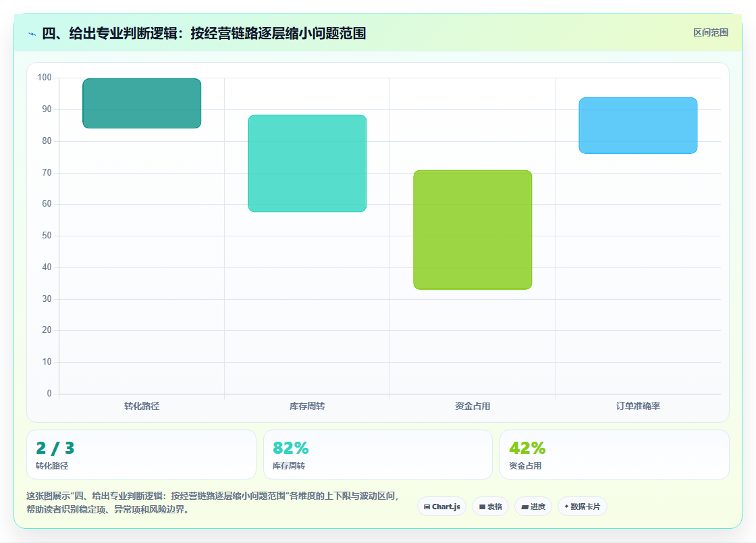Viewport: 756px width, 543px height.
Task: Click the lightning icon beside the title
Action: click(32, 34)
